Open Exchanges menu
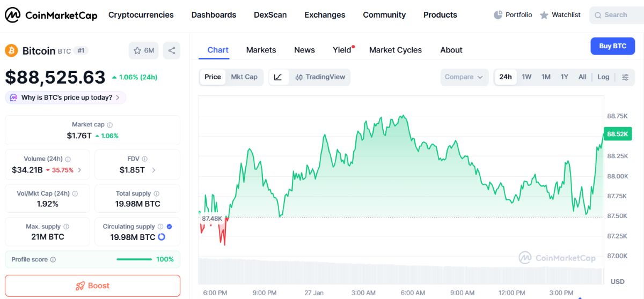This screenshot has height=299, width=644. [325, 15]
